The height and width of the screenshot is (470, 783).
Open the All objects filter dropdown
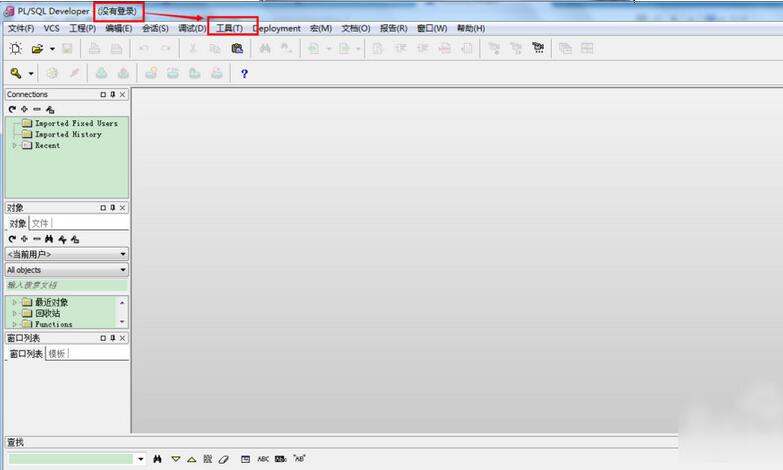67,270
